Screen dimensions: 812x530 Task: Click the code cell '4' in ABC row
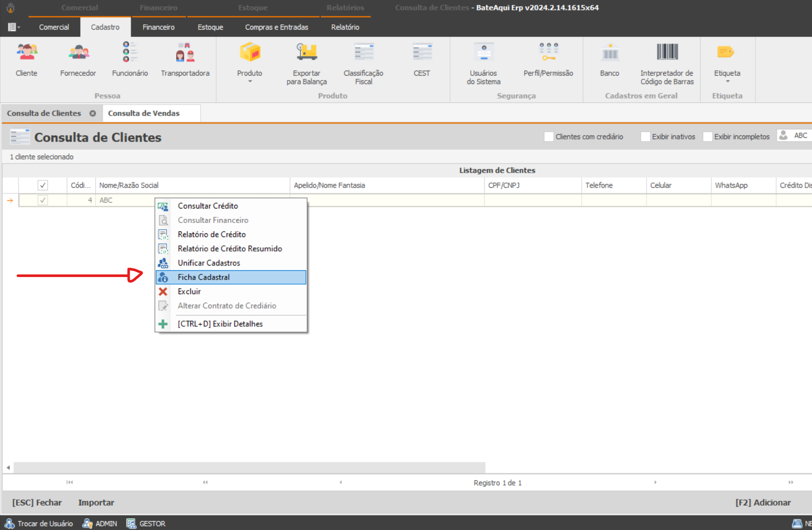[x=81, y=200]
